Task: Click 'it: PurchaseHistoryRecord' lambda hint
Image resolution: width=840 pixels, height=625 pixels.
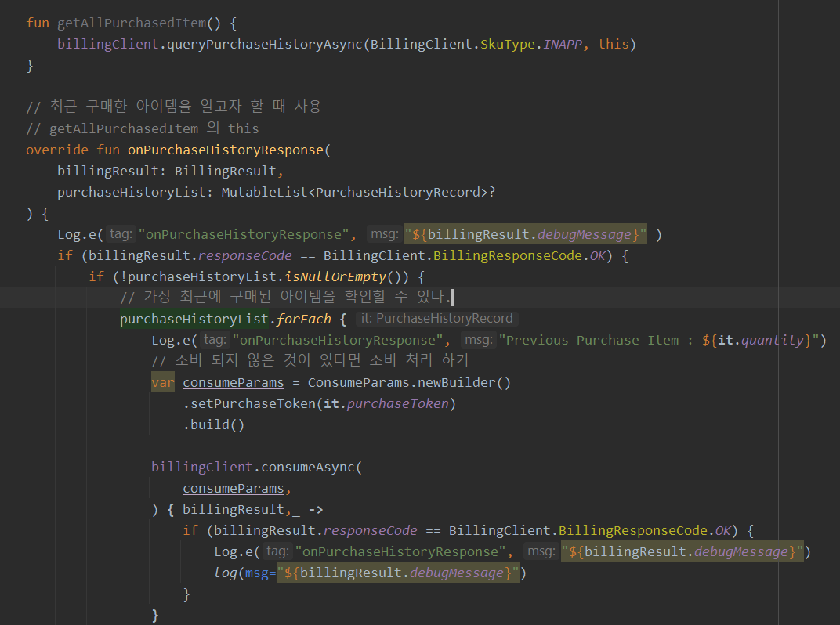Action: coord(436,319)
